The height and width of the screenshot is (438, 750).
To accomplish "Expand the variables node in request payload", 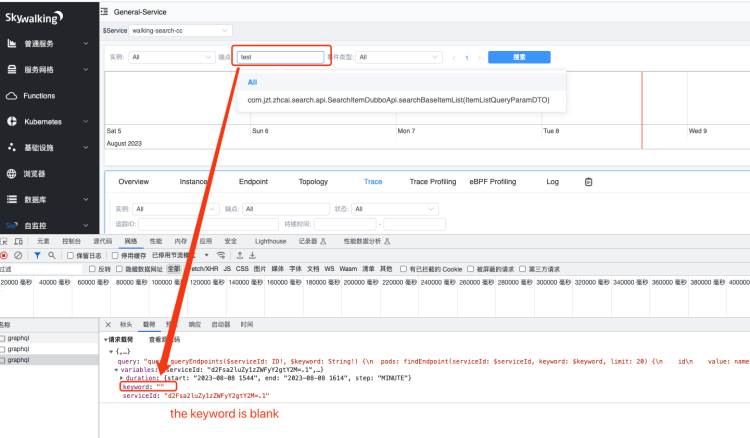I will [x=116, y=369].
